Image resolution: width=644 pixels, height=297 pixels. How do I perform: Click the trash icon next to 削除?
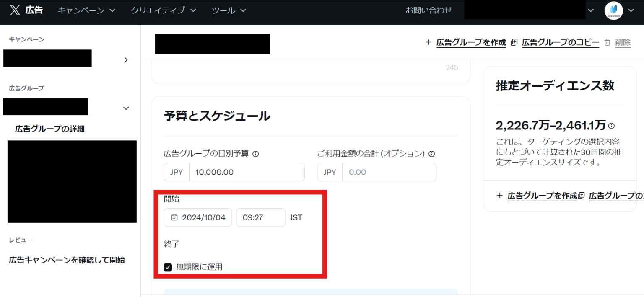click(x=607, y=42)
